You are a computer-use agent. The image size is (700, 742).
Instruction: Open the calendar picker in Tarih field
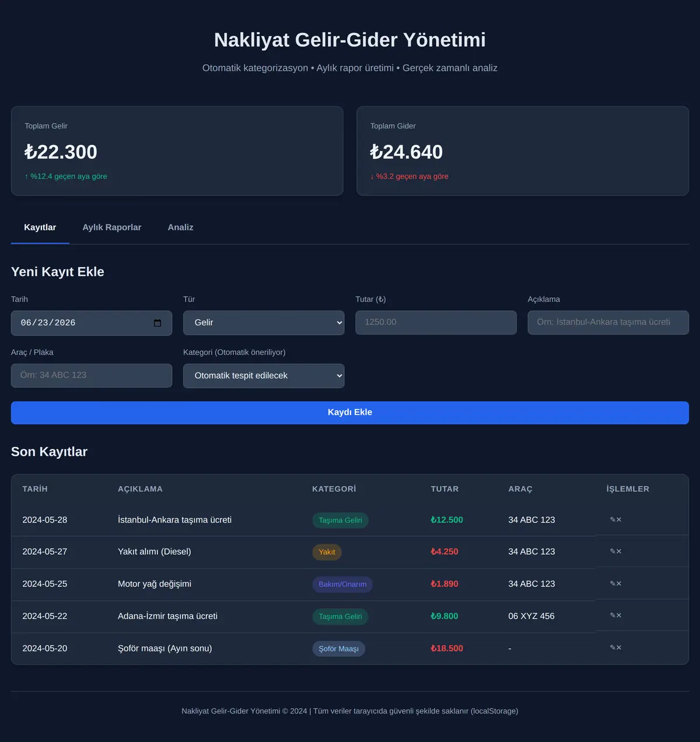point(157,323)
